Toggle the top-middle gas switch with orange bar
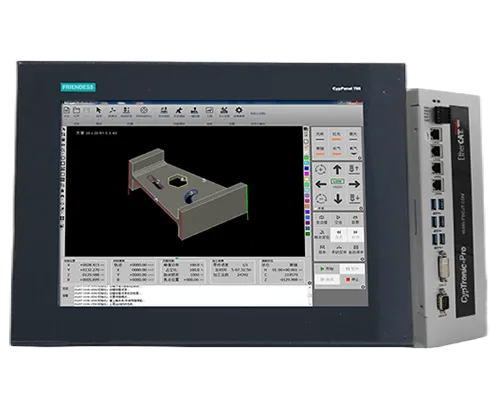This screenshot has width=500, height=409. coord(337,136)
